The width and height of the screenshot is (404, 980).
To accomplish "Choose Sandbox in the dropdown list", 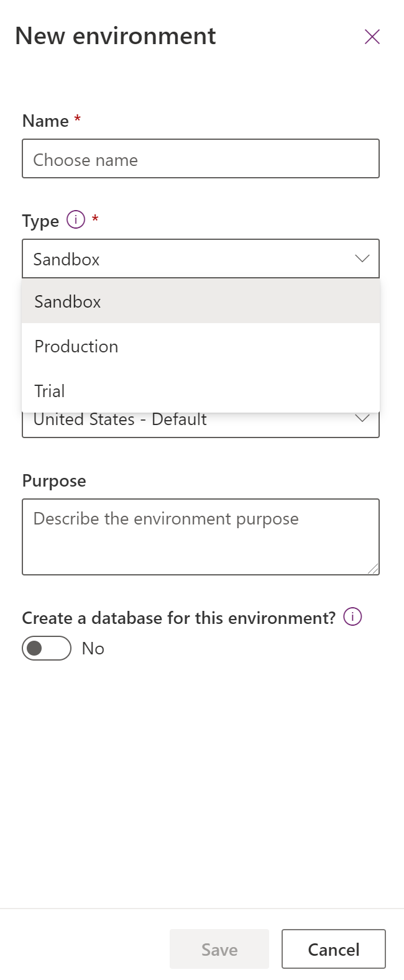I will 67,301.
